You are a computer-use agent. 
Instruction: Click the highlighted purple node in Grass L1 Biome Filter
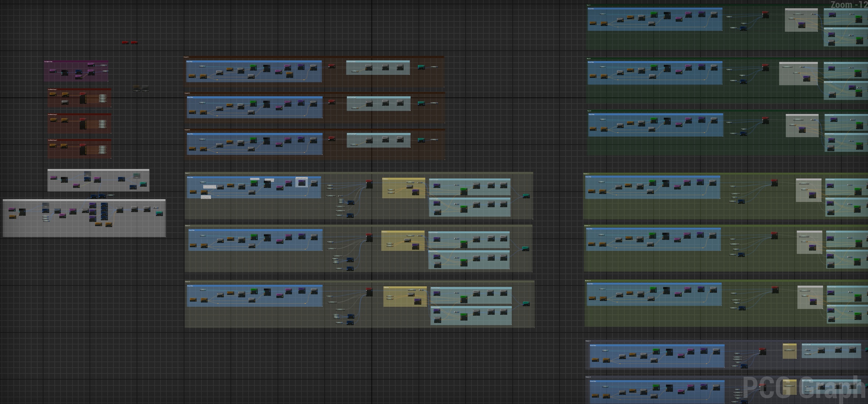click(x=301, y=183)
